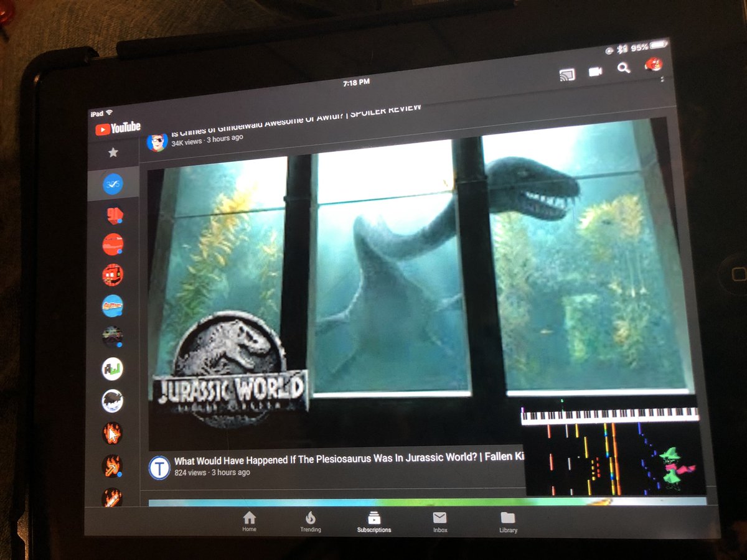Tap the Cast to device icon
The height and width of the screenshot is (560, 747).
[x=567, y=75]
